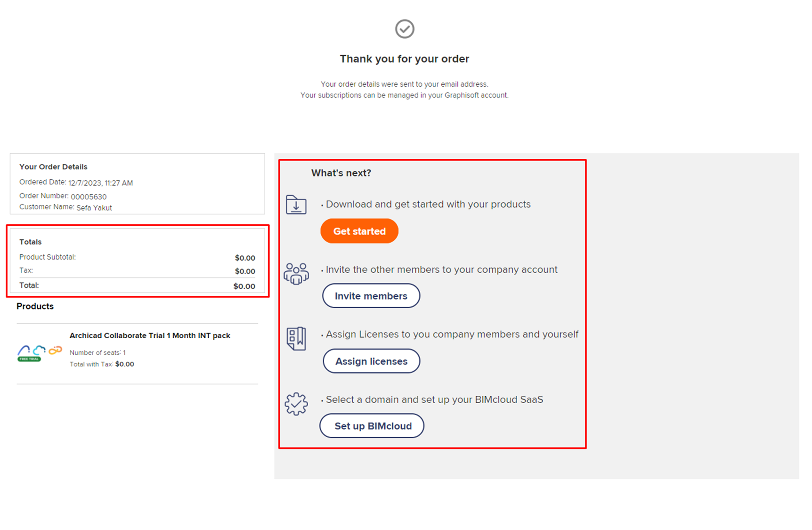Click the Archicad blue arc product logo
The width and height of the screenshot is (812, 530).
click(24, 350)
